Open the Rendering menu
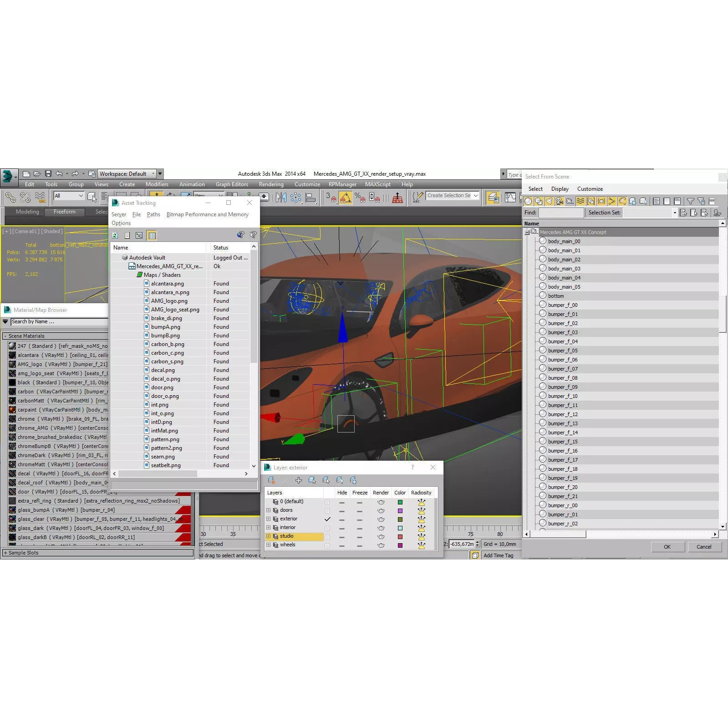 pos(271,184)
